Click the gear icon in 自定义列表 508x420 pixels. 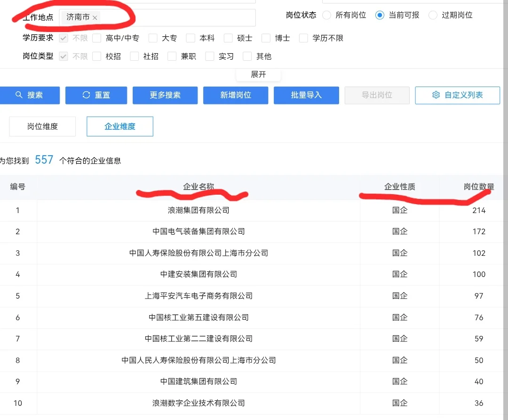(436, 95)
